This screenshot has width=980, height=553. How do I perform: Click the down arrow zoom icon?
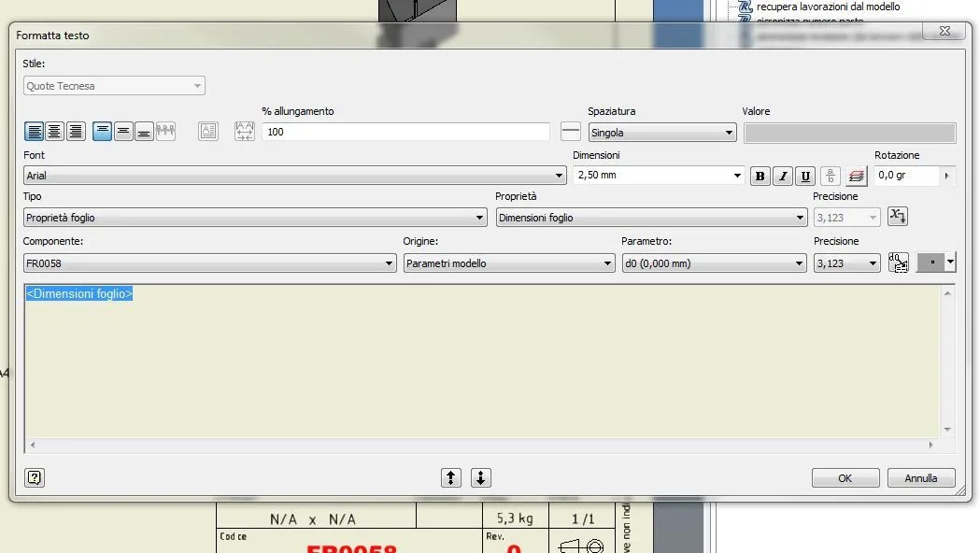(480, 477)
